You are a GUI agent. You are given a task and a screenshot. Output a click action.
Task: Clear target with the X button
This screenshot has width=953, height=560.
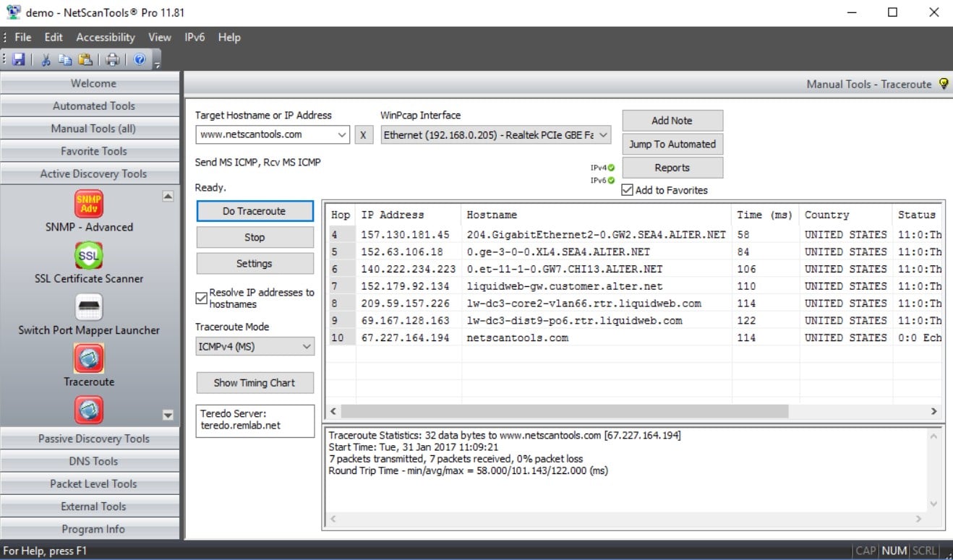363,134
